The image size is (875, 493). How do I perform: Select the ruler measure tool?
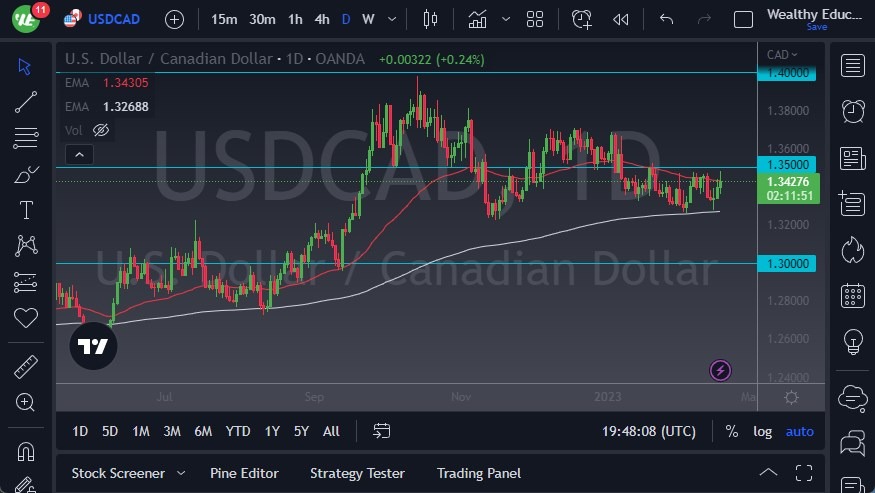(26, 367)
